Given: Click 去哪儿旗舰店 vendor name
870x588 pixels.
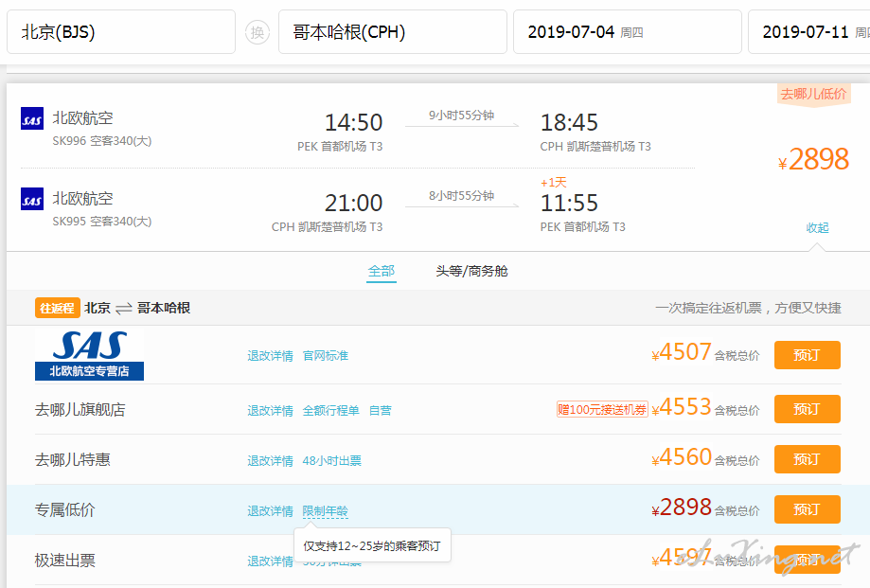Looking at the screenshot, I should pyautogui.click(x=80, y=409).
